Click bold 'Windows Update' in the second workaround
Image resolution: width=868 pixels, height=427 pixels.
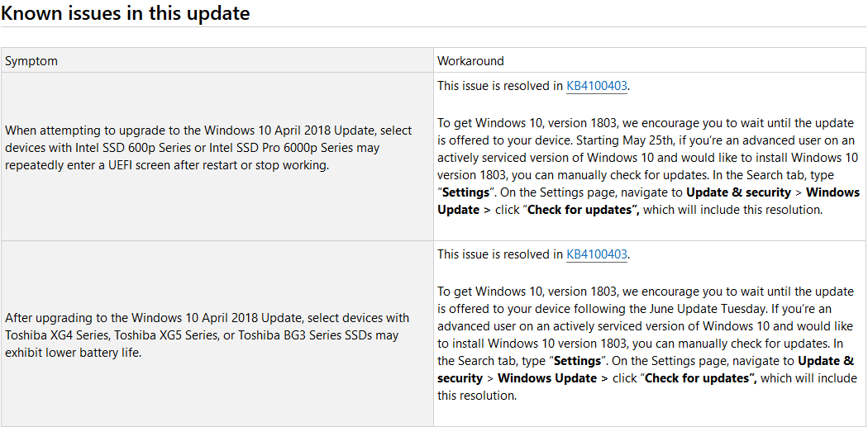pyautogui.click(x=547, y=378)
